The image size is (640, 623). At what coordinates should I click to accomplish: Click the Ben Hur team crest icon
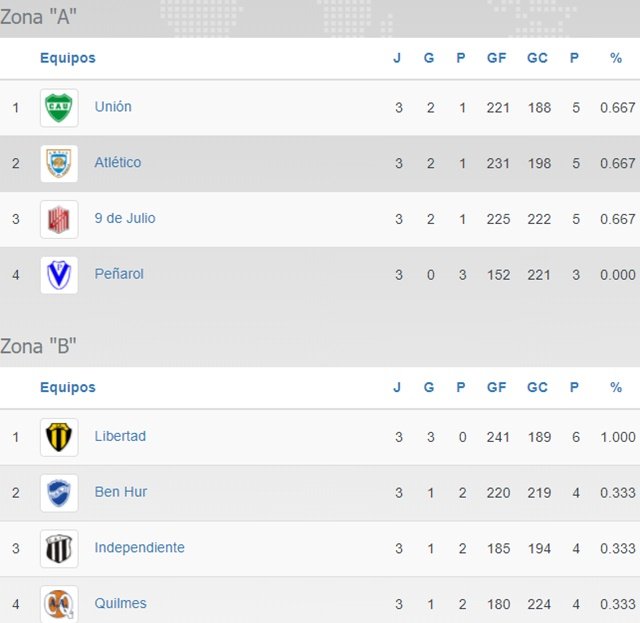point(59,493)
